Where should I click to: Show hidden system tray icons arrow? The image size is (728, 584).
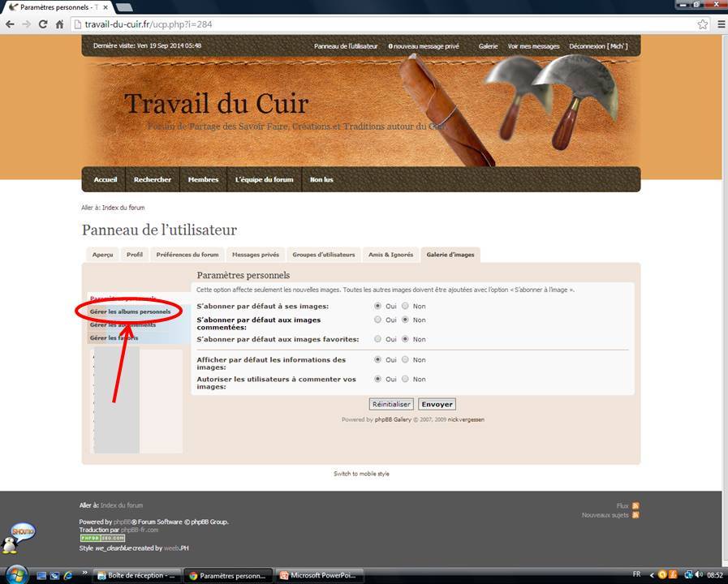pos(651,575)
